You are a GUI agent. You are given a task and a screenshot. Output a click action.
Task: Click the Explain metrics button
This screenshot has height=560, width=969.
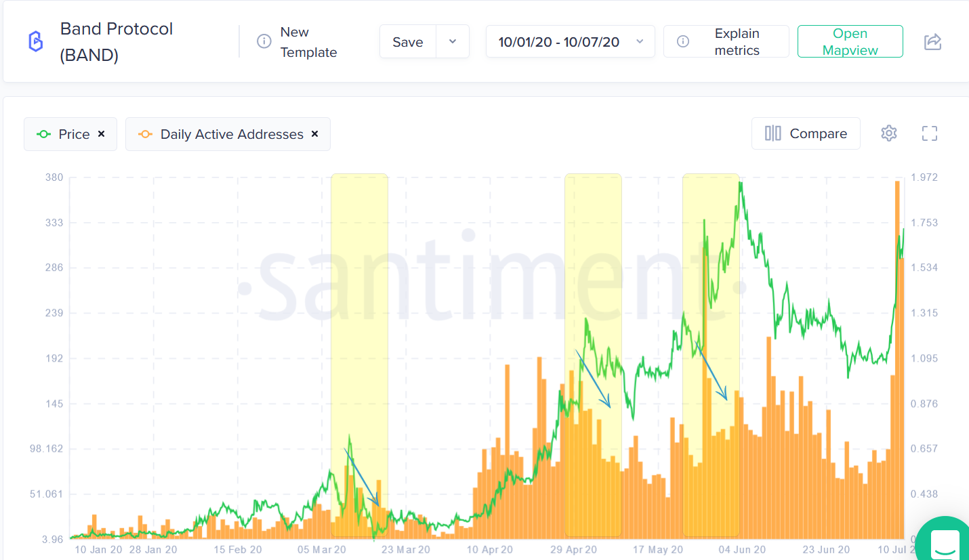(x=726, y=41)
